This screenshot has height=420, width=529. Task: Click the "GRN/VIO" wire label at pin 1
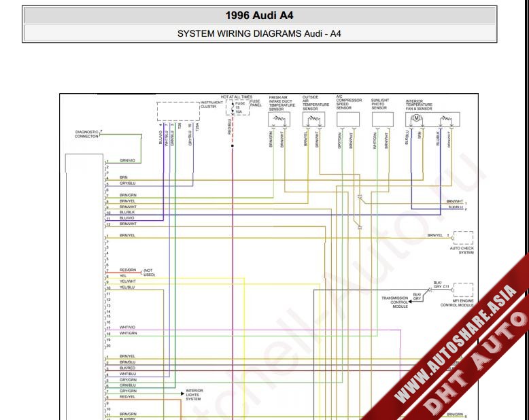pyautogui.click(x=127, y=160)
